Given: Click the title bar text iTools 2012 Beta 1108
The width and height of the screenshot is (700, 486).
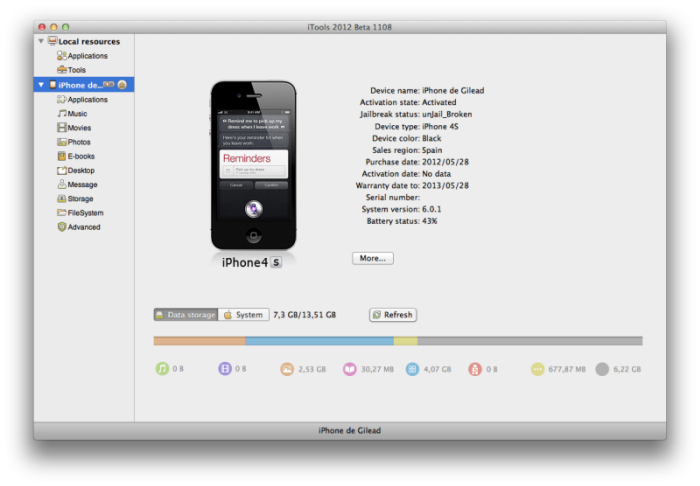Looking at the screenshot, I should tap(349, 27).
